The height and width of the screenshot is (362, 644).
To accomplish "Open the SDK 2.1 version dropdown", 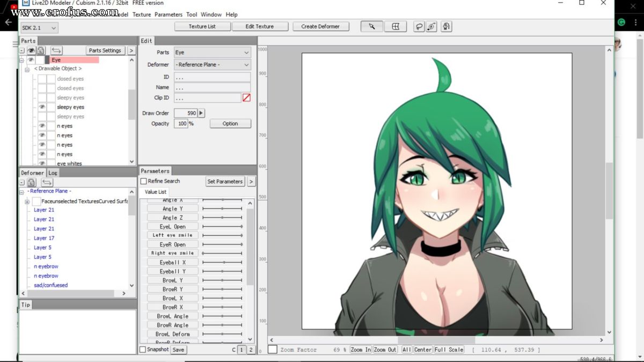I will (39, 28).
